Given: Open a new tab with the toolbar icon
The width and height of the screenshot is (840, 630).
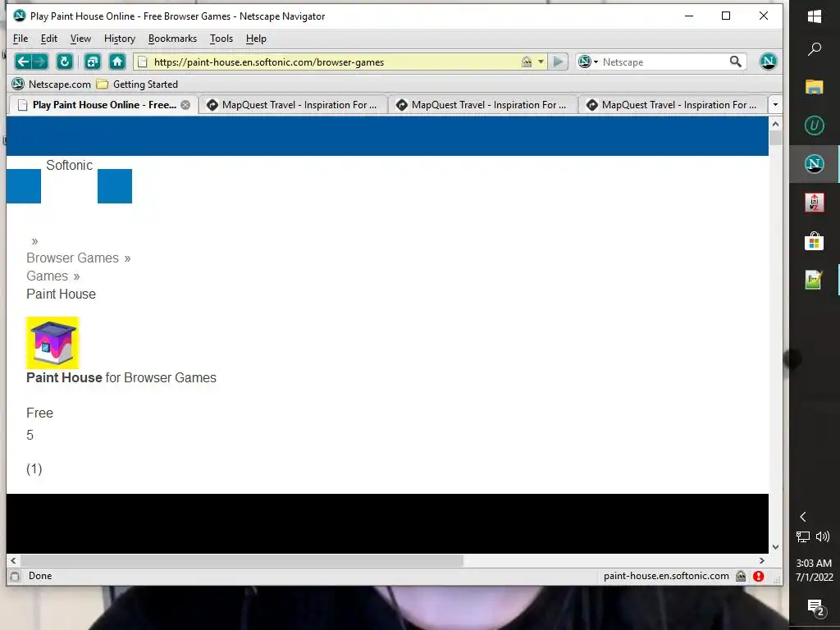Looking at the screenshot, I should click(93, 62).
